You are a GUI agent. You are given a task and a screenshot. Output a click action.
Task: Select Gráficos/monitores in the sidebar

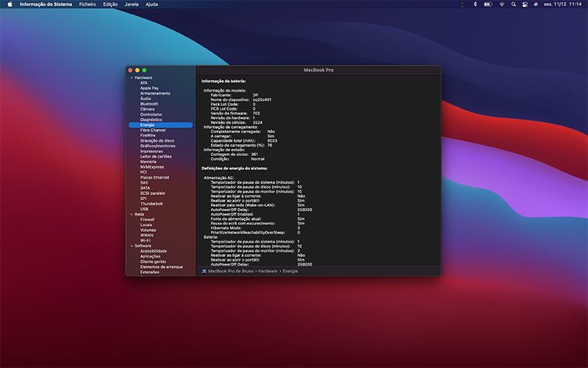coord(157,146)
